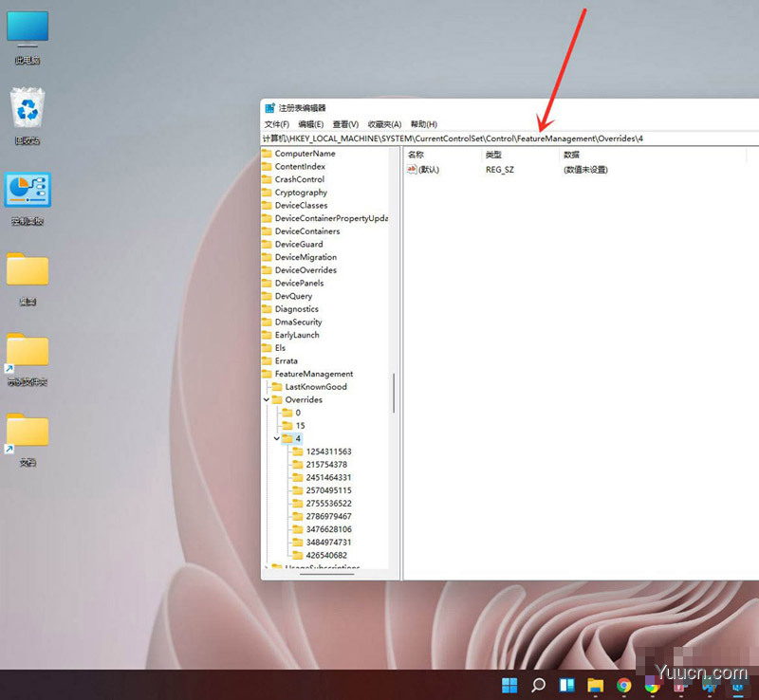Select the DeviceClasses key

point(301,206)
